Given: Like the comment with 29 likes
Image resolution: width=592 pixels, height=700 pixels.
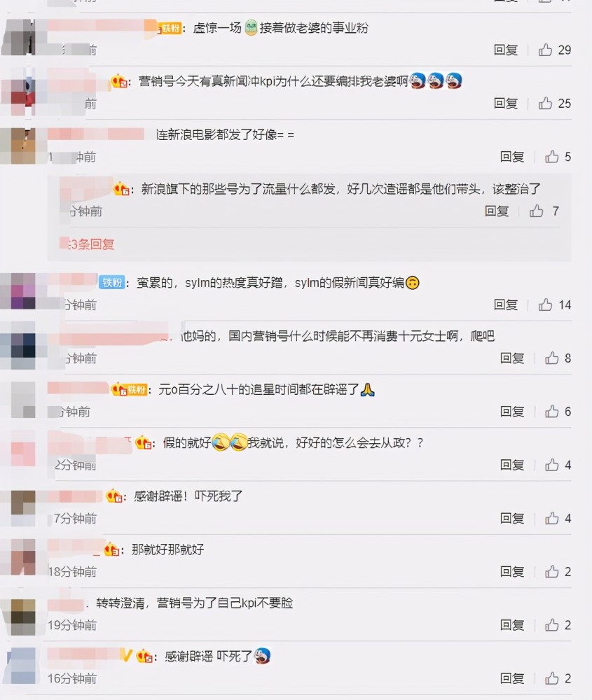Looking at the screenshot, I should (x=545, y=50).
